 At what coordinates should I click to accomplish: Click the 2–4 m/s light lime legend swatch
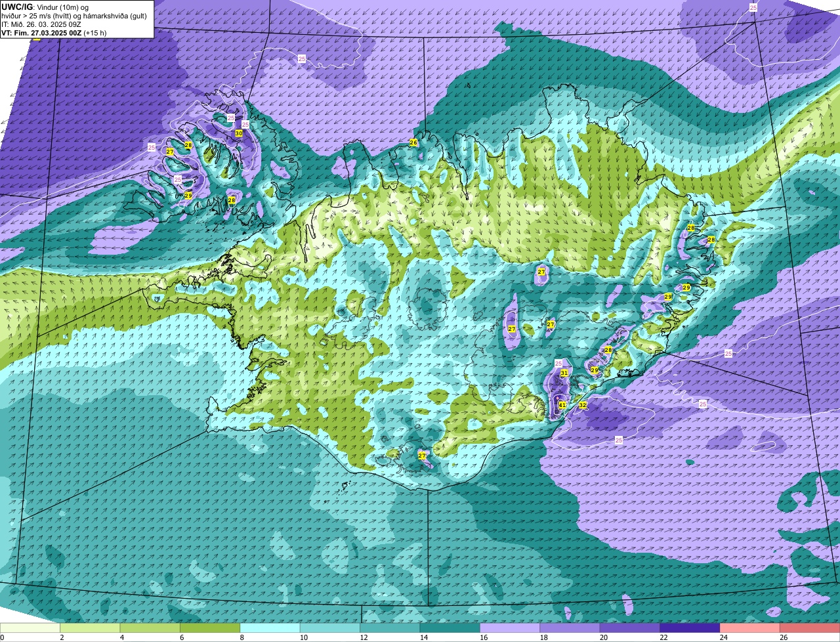tap(90, 628)
